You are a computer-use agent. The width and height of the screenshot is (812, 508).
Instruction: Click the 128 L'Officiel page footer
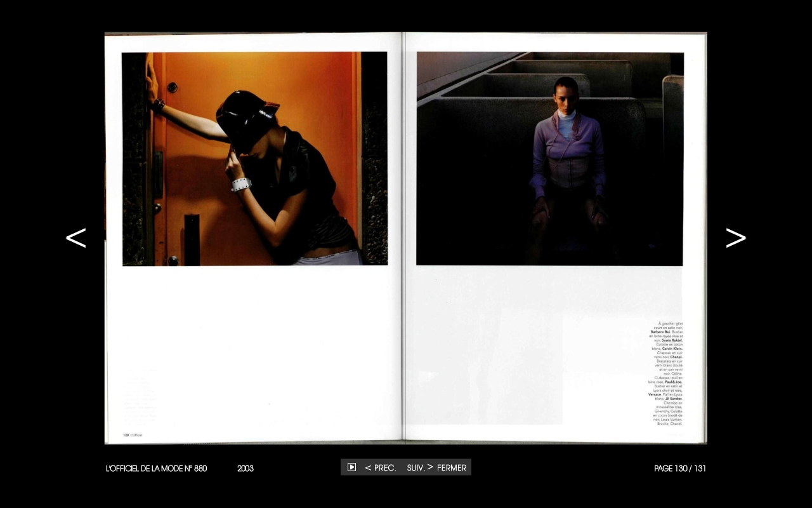point(133,435)
